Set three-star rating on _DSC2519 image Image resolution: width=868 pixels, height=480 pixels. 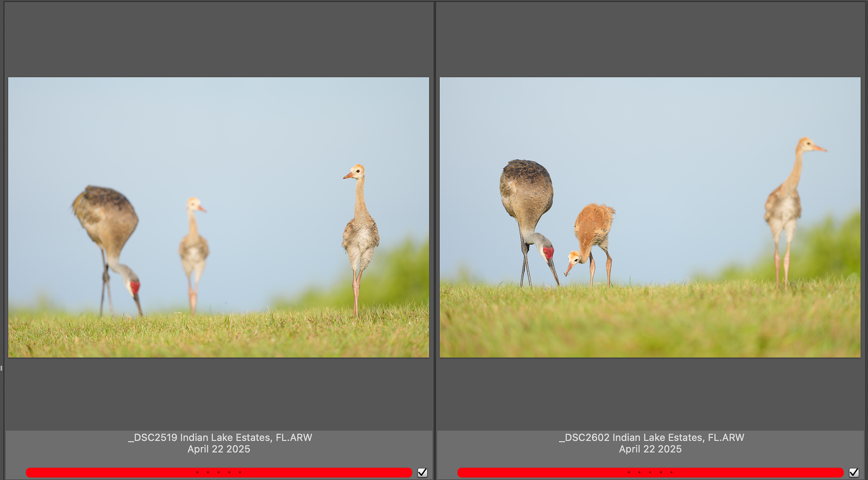point(219,472)
